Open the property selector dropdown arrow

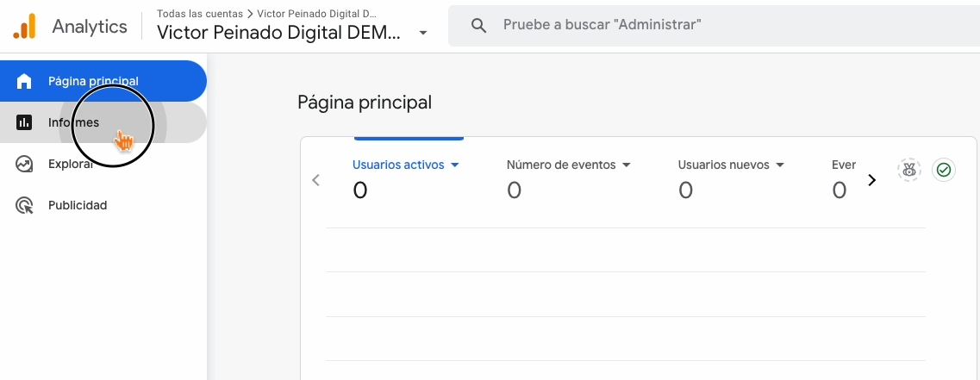(422, 33)
